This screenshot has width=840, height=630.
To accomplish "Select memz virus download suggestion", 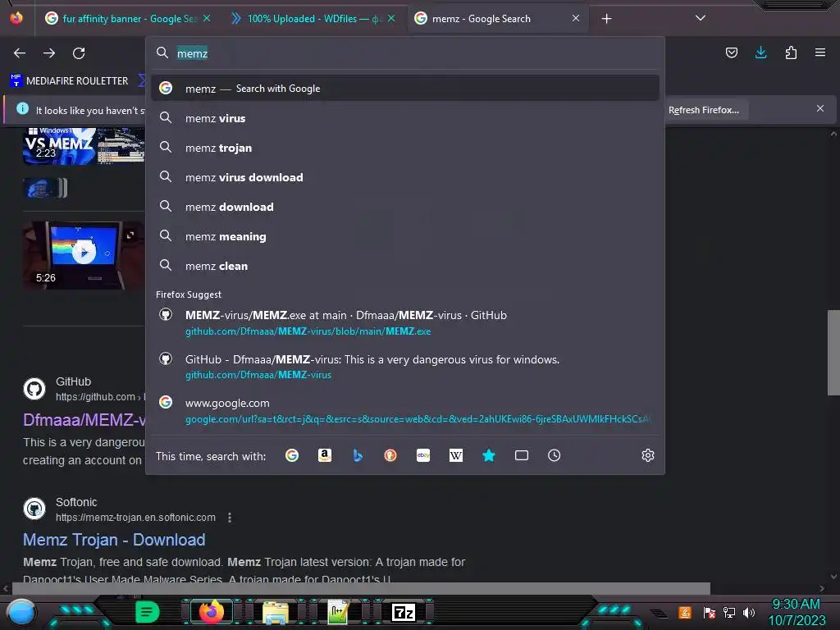I will tap(405, 177).
